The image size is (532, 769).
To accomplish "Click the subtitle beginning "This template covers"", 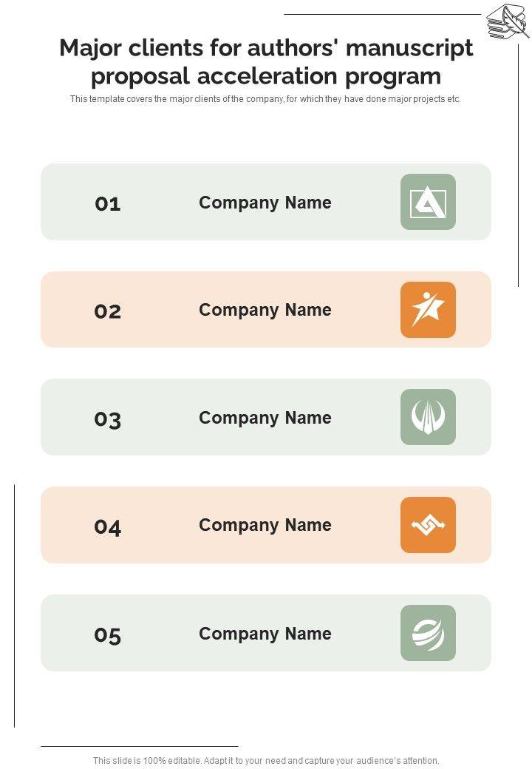I will [265, 99].
